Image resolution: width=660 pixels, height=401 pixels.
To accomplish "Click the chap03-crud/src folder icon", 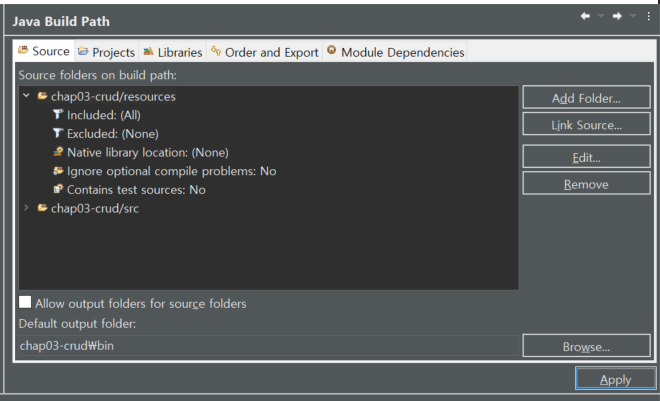I will click(42, 207).
